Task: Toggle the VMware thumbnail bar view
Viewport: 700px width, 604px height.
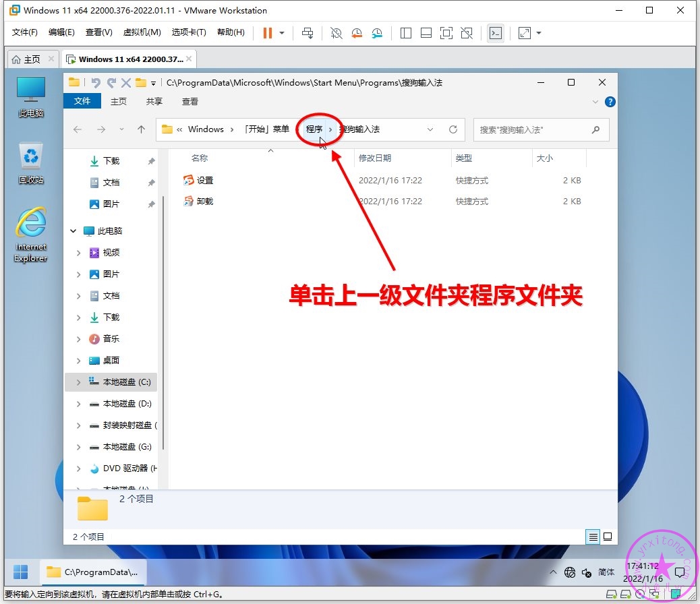Action: tap(426, 33)
